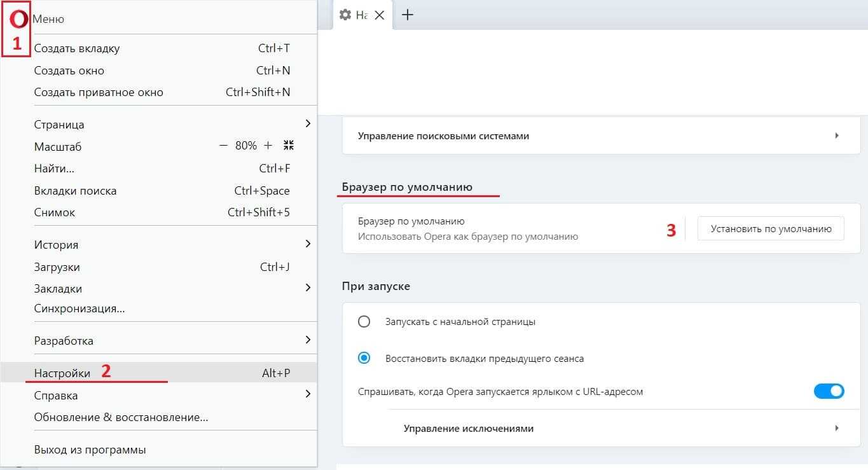Toggle off the URL shortcut ask switch
868x470 pixels.
(x=829, y=391)
